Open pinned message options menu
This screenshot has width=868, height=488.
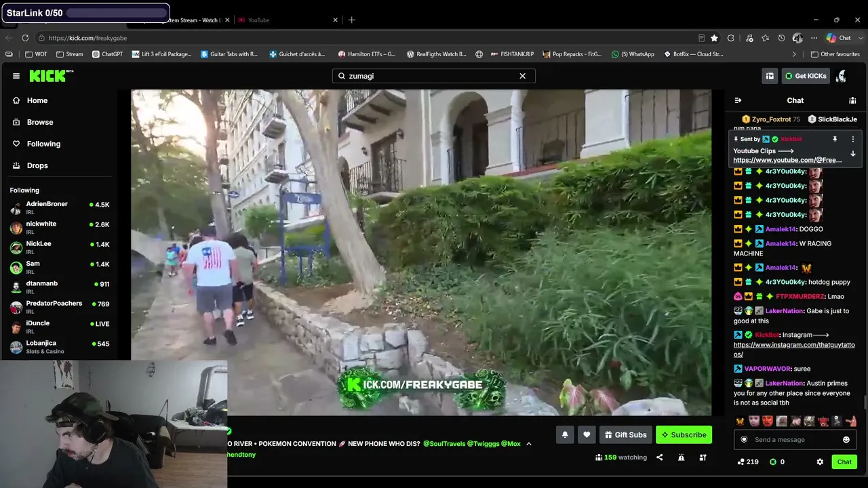(x=853, y=139)
